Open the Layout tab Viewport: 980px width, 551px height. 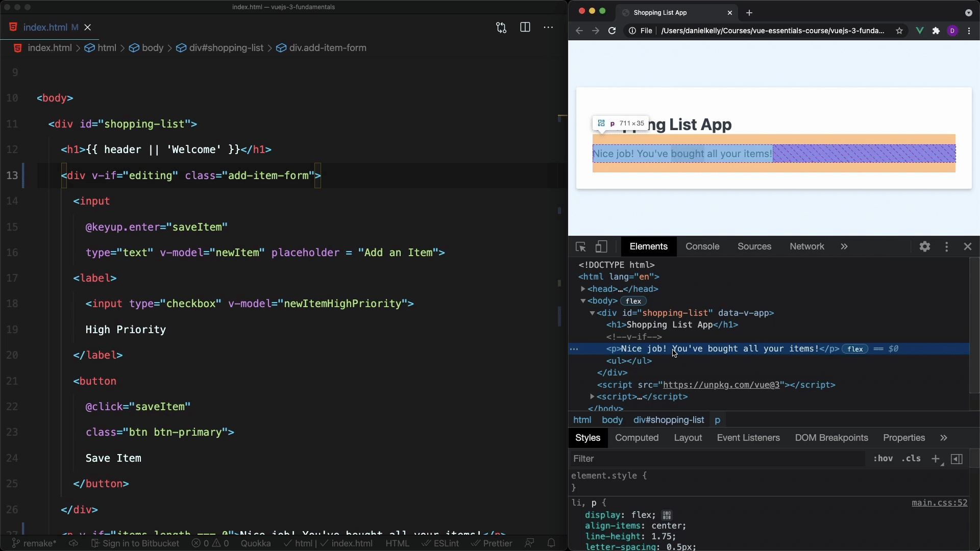click(688, 438)
